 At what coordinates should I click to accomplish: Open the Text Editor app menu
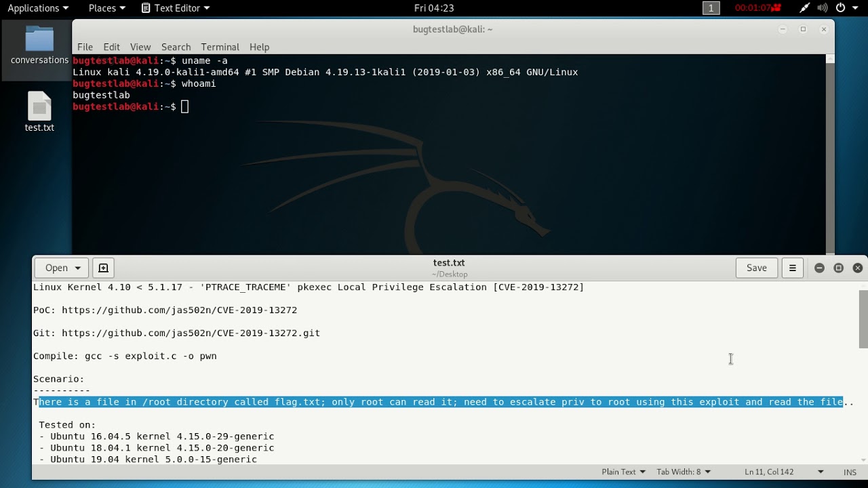pyautogui.click(x=176, y=8)
